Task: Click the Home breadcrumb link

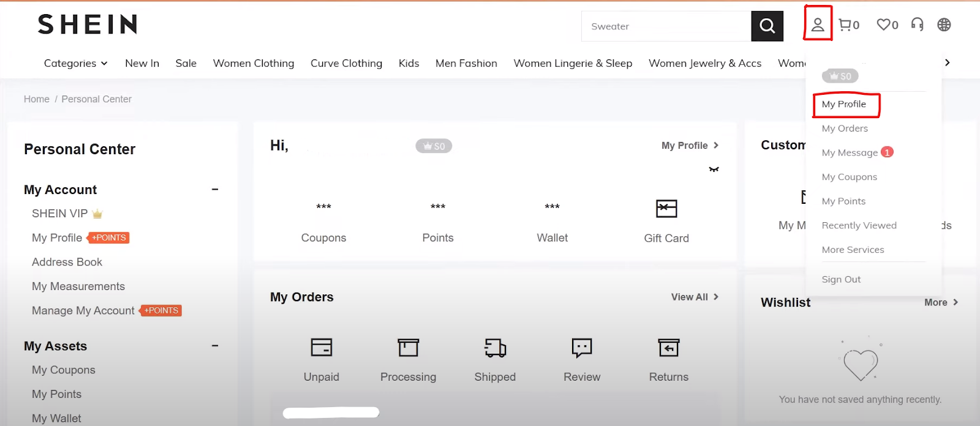Action: (37, 99)
